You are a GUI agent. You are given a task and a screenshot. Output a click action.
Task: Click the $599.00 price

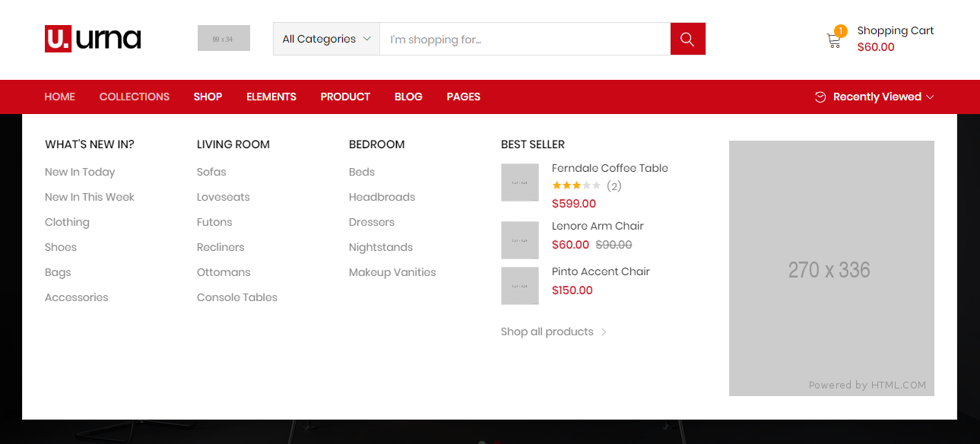(x=574, y=204)
